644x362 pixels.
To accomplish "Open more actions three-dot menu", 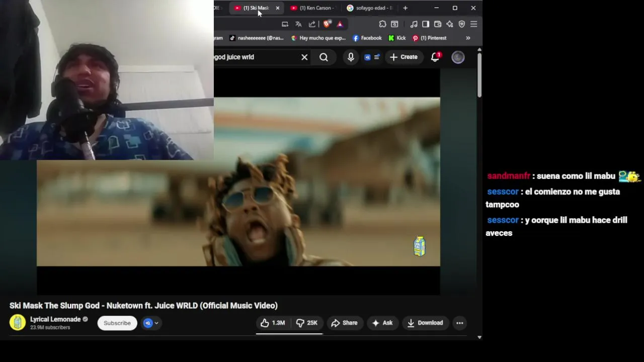I will pos(460,323).
